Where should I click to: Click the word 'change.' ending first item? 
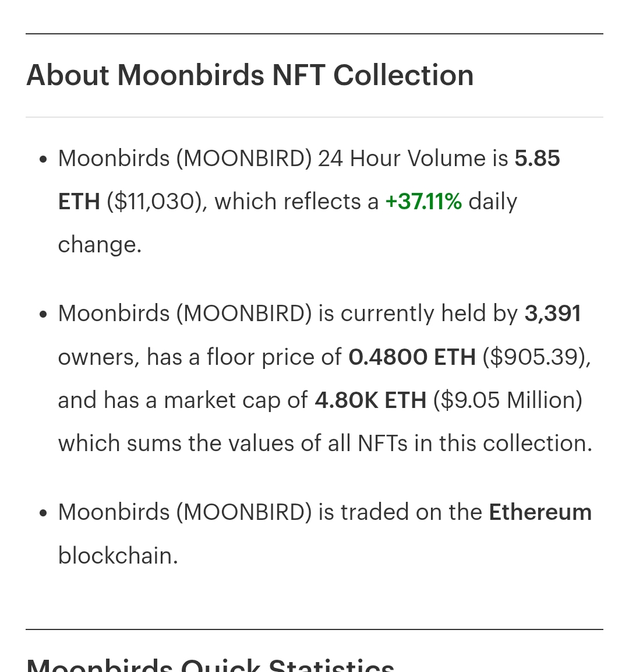(100, 245)
